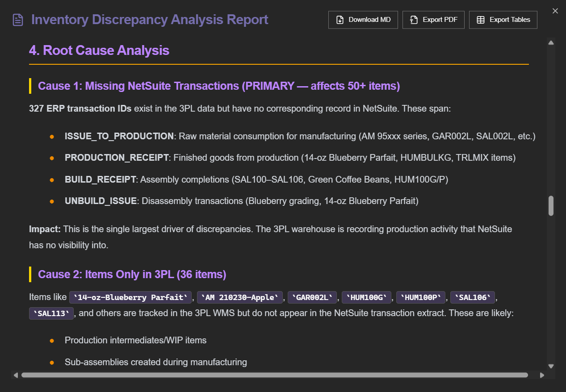Click the HUM100G code tag
This screenshot has height=392, width=566.
[x=367, y=297]
